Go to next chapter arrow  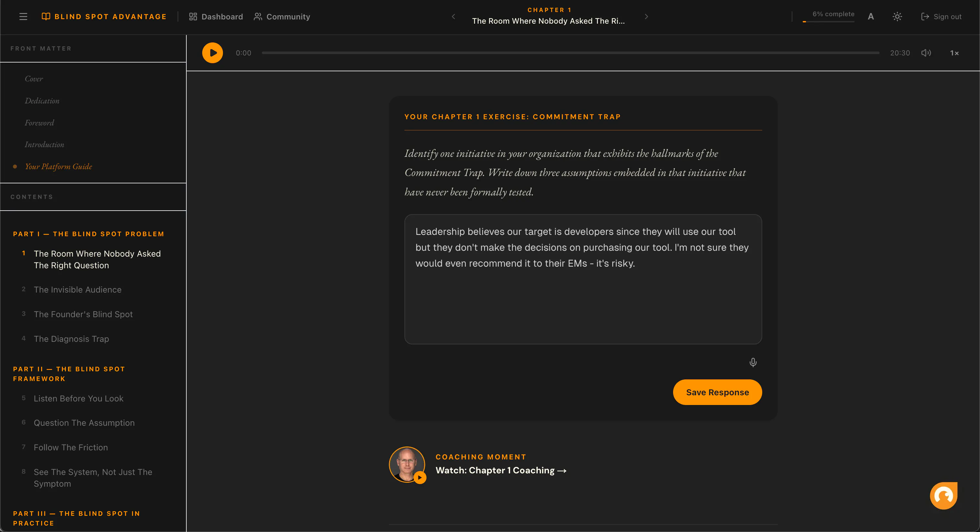(646, 16)
